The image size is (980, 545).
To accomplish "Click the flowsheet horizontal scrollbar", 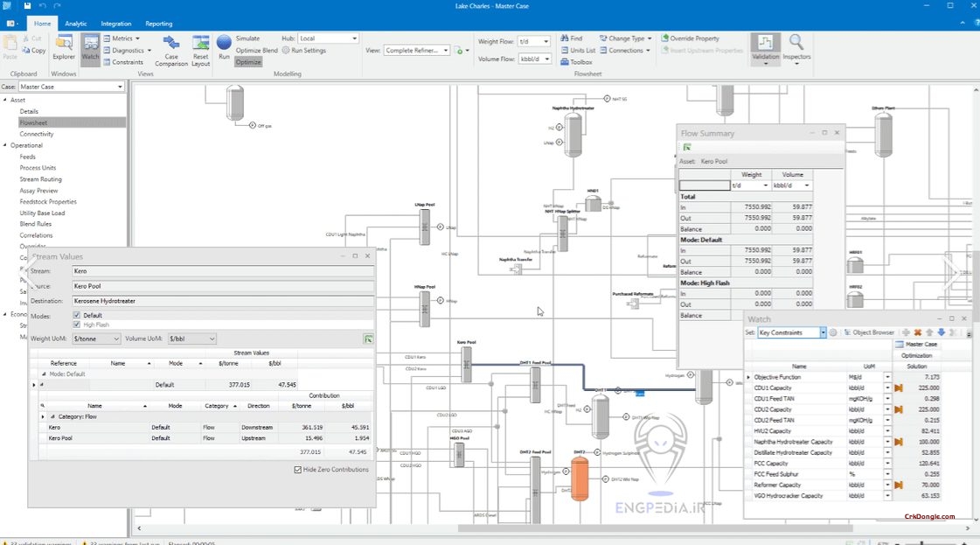I will (656, 528).
